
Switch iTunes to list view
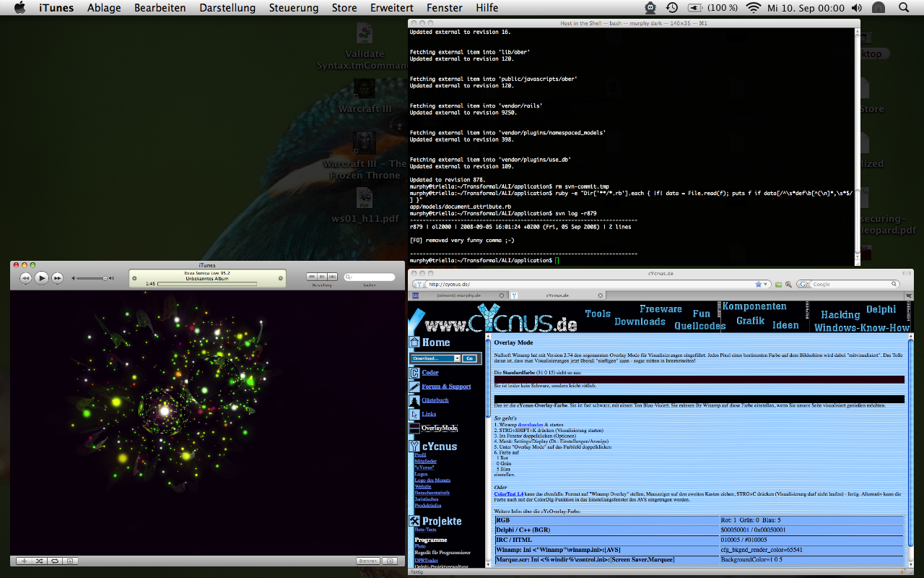(312, 277)
